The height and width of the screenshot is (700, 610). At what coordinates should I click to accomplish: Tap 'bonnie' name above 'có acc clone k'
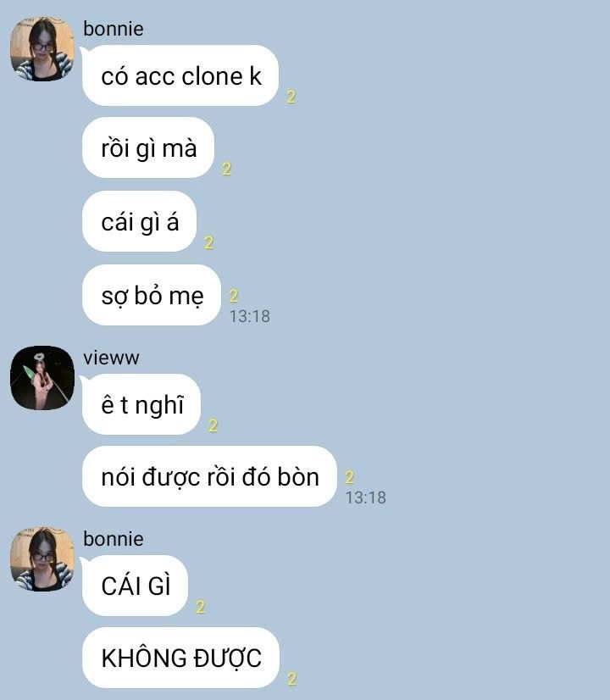(x=114, y=29)
